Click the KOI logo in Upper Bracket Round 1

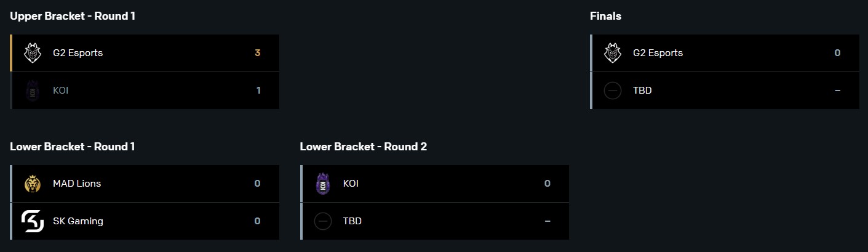[32, 91]
